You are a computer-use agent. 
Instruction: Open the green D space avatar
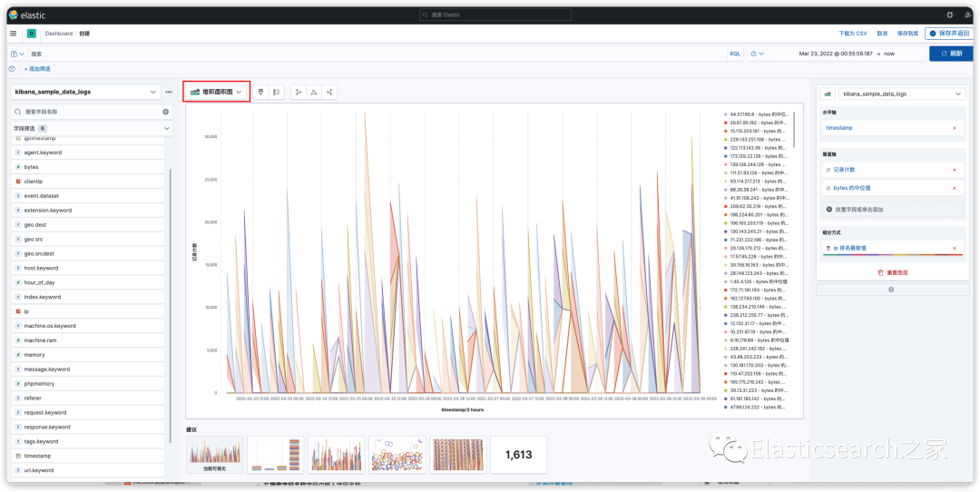point(31,34)
